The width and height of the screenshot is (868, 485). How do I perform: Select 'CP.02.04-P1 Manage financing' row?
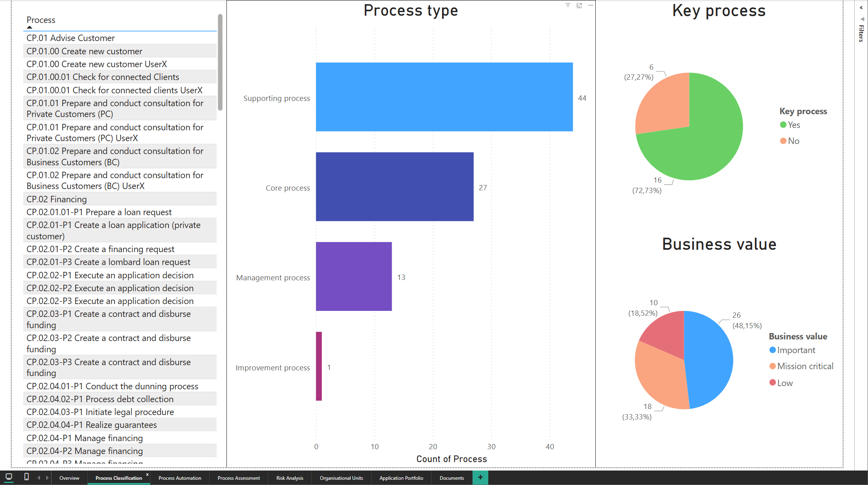tap(120, 438)
